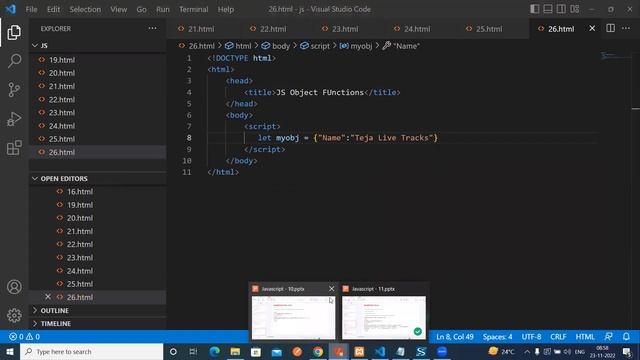
Task: Click the script breadcrumb segment
Action: point(315,46)
